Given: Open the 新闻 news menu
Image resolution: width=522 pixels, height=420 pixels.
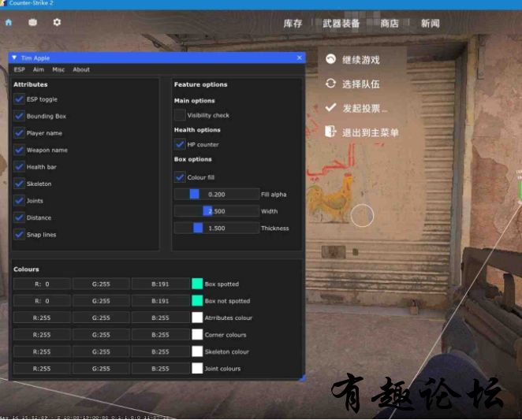Looking at the screenshot, I should pos(430,24).
